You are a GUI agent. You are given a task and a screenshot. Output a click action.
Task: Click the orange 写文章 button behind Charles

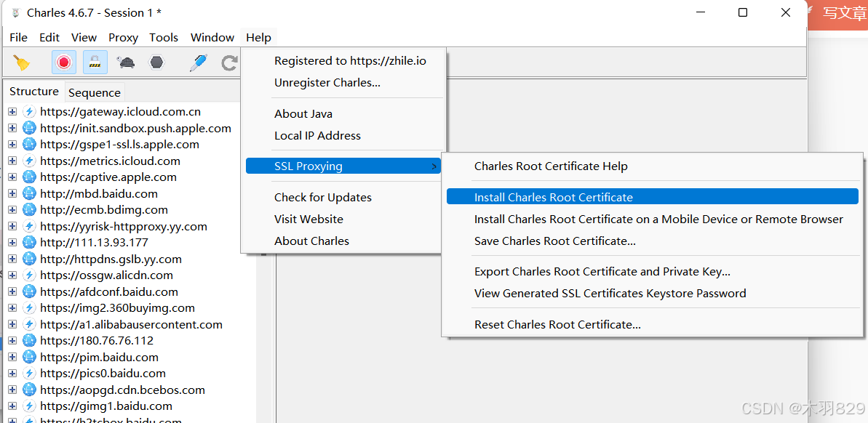pyautogui.click(x=838, y=14)
